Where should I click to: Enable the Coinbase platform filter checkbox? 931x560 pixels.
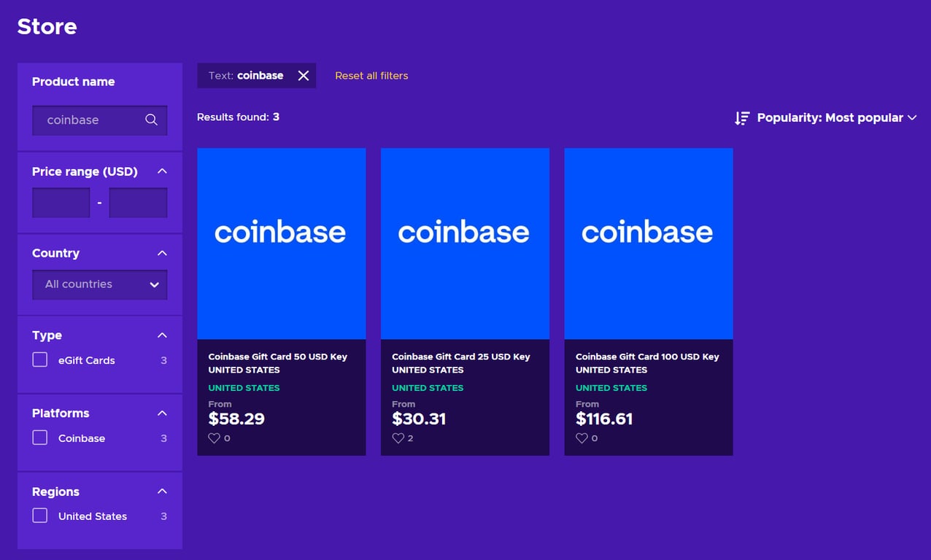[x=40, y=437]
